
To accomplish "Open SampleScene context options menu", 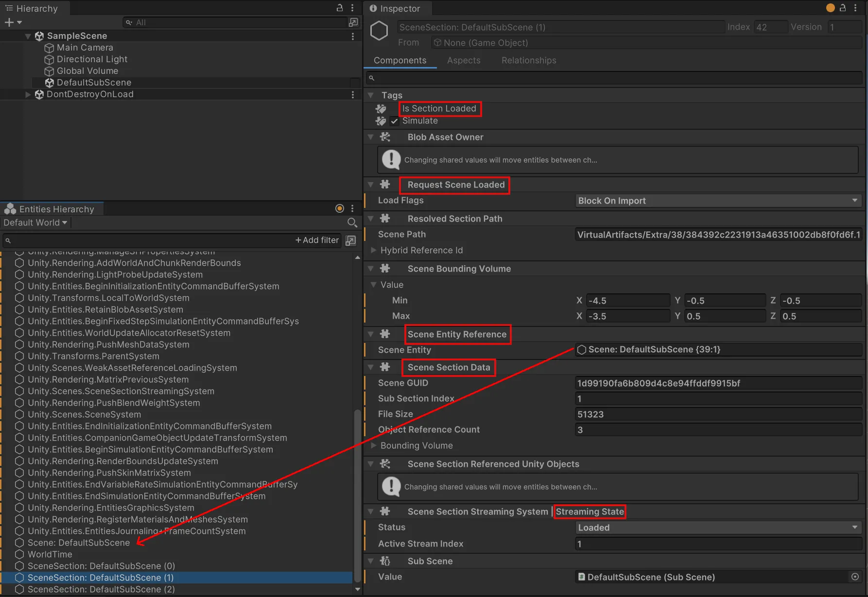I will [353, 36].
